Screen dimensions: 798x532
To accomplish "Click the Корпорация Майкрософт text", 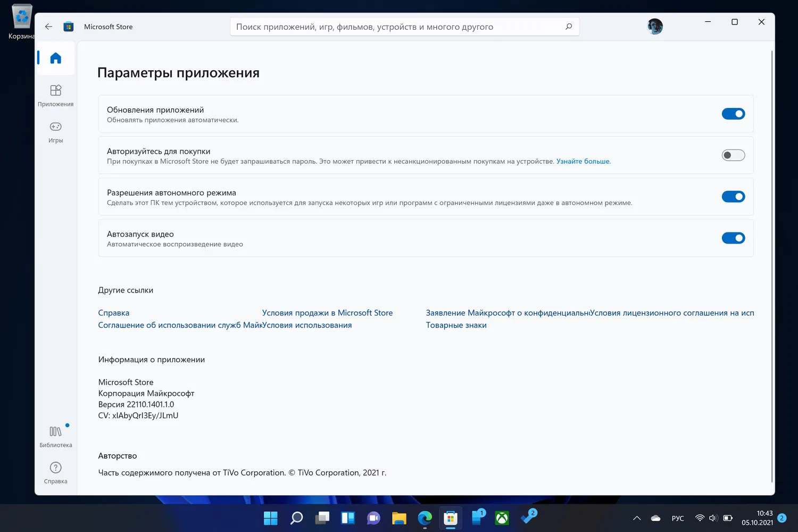I will (146, 393).
